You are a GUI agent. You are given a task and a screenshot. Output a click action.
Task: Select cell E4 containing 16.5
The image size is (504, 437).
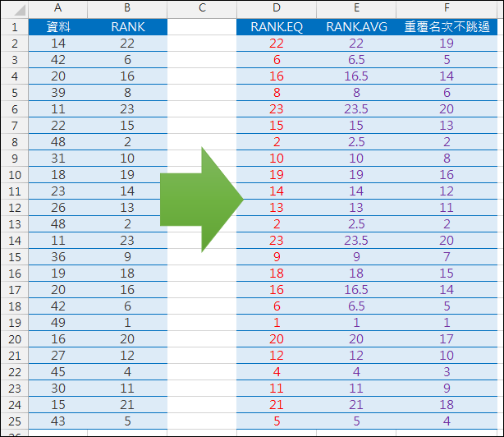coord(356,76)
